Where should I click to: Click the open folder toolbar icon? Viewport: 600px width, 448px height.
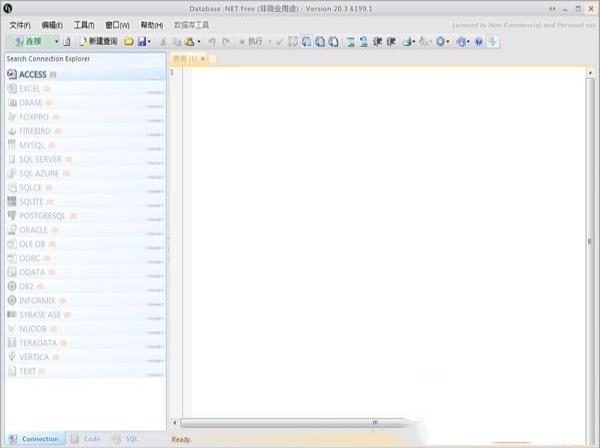[x=129, y=41]
